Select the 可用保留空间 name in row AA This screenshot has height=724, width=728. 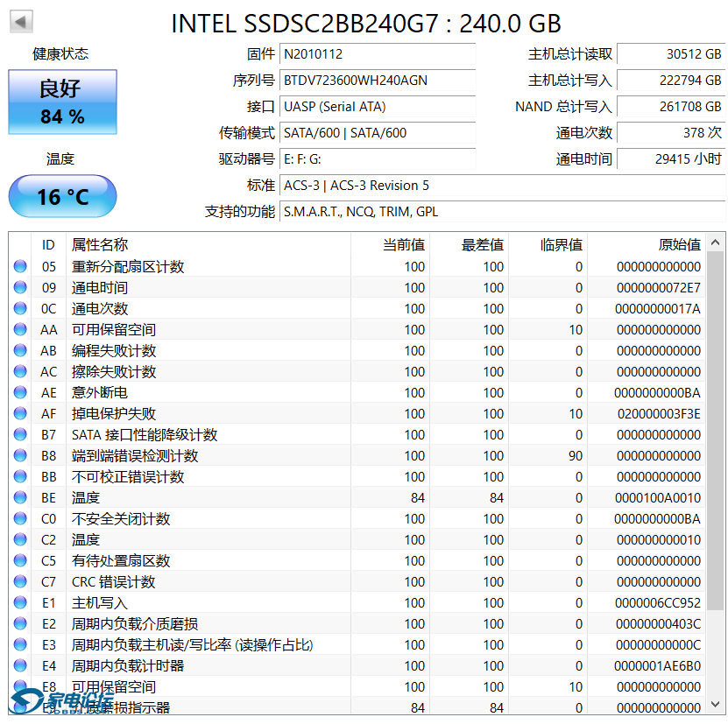114,330
